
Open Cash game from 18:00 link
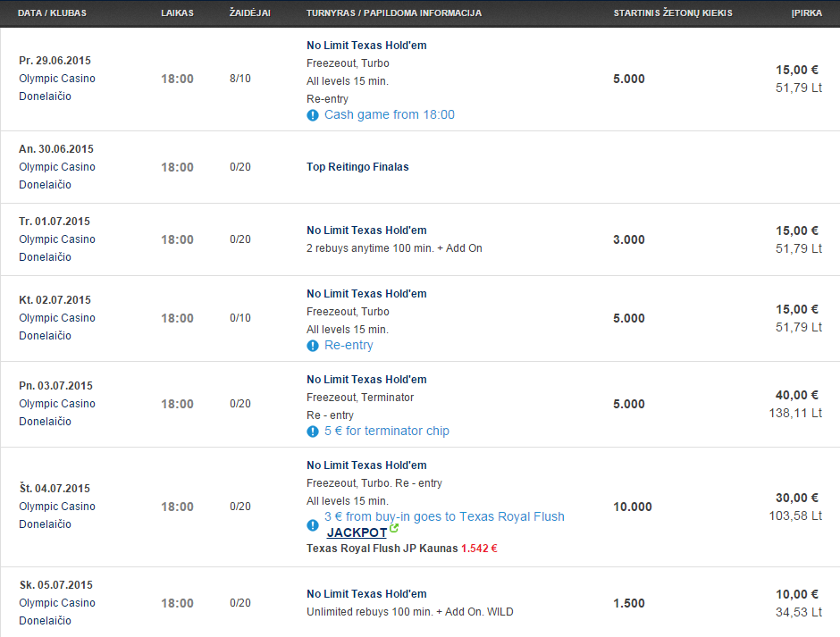(390, 114)
